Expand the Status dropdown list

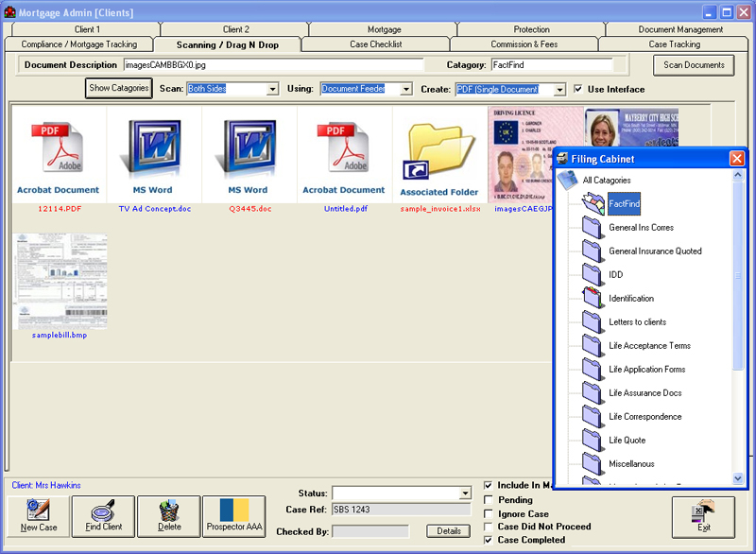click(x=464, y=493)
